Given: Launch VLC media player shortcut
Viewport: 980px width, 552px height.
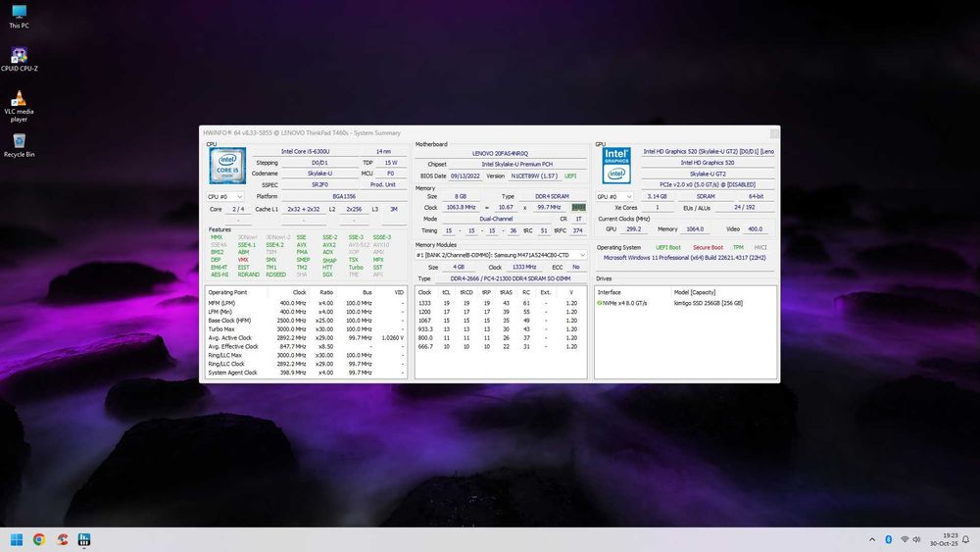Looking at the screenshot, I should (x=19, y=106).
